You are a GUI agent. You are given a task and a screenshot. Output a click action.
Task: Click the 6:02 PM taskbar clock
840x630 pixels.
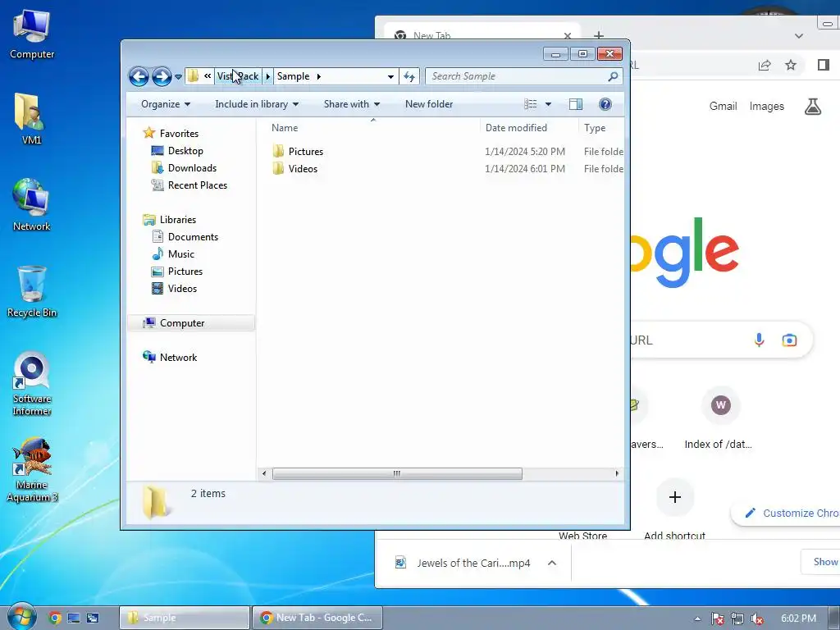798,619
